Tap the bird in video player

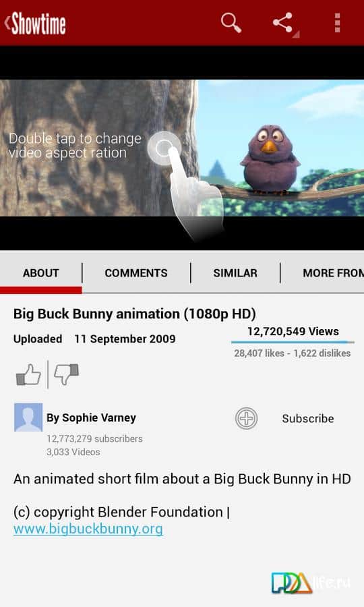click(270, 158)
